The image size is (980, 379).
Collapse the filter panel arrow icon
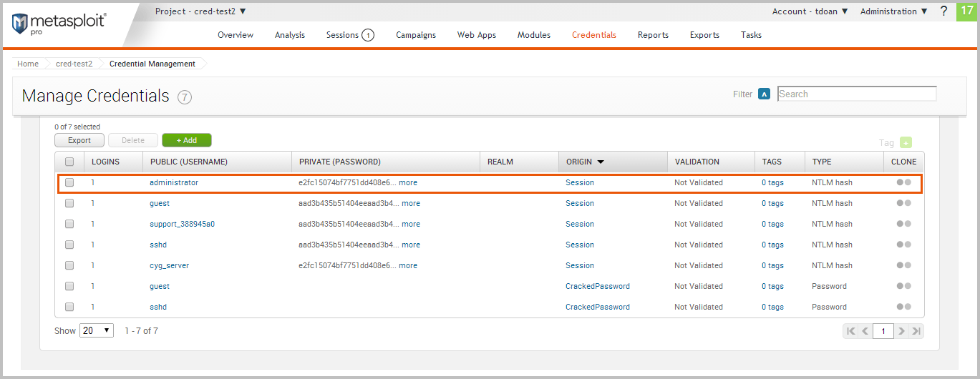pos(764,94)
